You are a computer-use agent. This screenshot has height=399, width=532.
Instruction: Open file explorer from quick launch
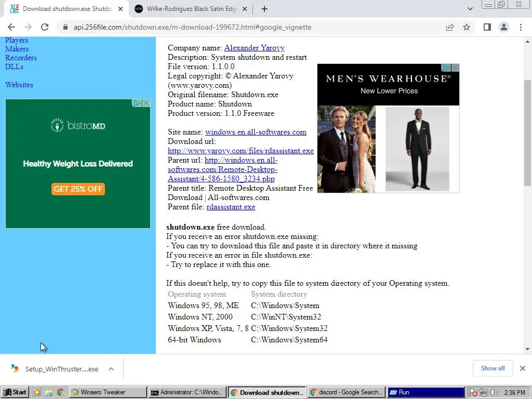tap(49, 393)
